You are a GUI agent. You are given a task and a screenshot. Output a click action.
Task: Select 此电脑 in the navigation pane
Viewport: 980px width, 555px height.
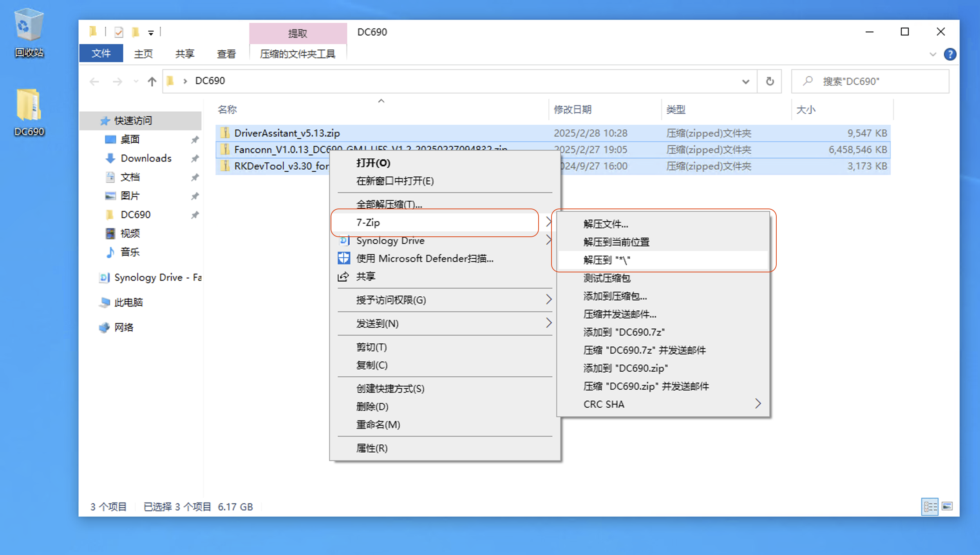point(121,302)
